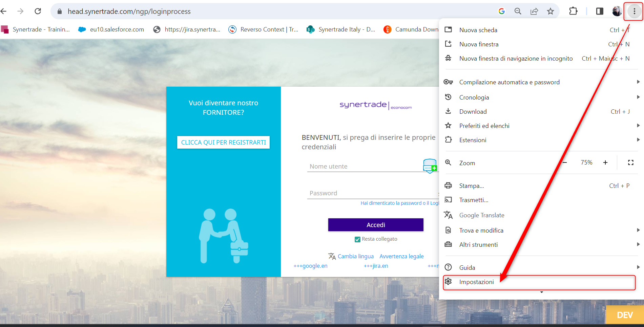The image size is (644, 327).
Task: Click the synertrade econocom logo
Action: (376, 105)
